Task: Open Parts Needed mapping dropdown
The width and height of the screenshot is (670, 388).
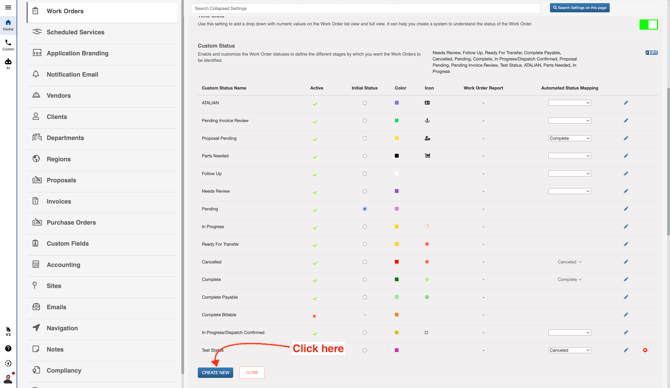Action: pyautogui.click(x=570, y=156)
